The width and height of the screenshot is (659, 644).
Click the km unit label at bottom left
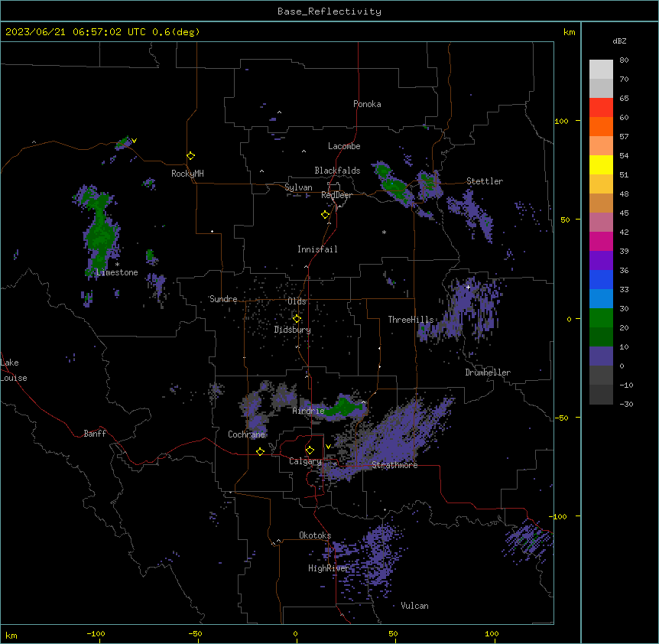(x=11, y=635)
